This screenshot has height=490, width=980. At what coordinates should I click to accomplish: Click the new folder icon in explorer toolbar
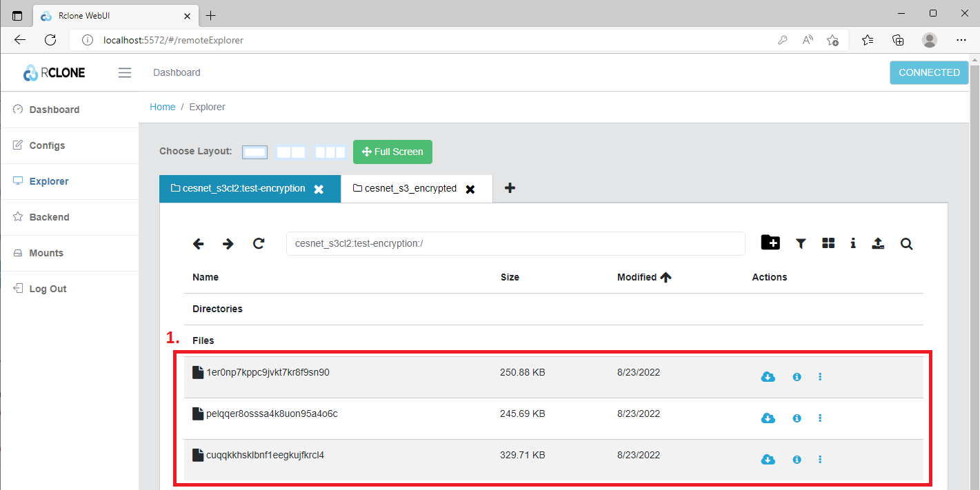770,243
